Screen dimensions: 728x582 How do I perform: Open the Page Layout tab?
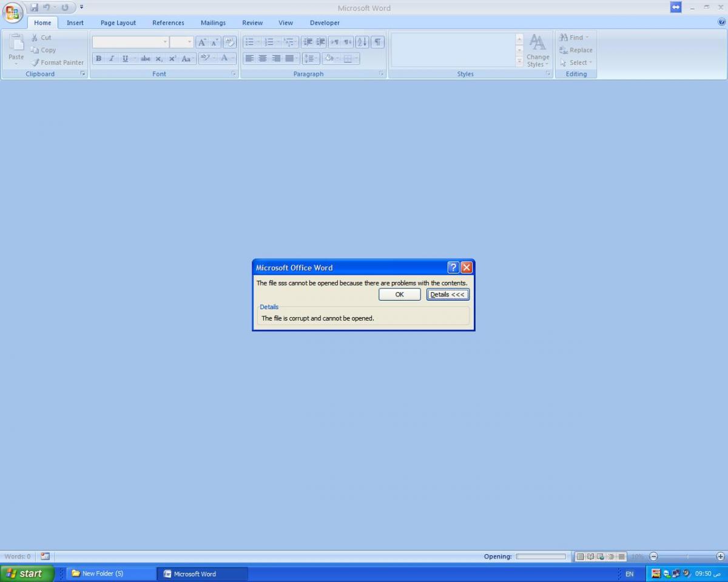pyautogui.click(x=118, y=22)
